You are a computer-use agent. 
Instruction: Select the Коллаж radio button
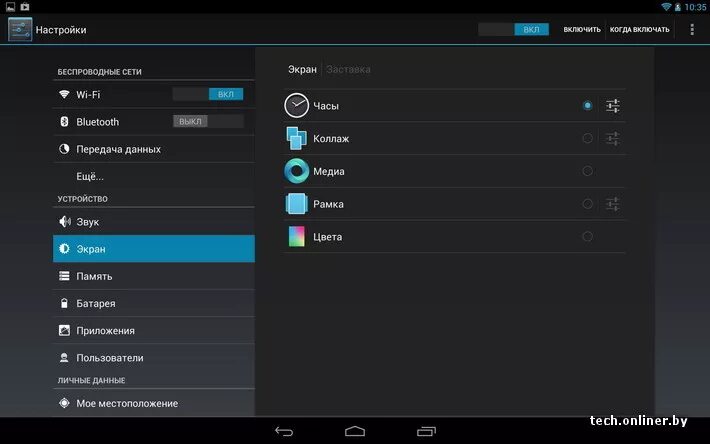point(587,138)
